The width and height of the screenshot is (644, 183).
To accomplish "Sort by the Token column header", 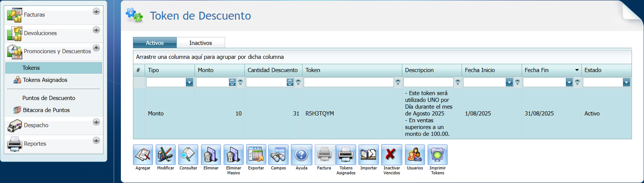I will coord(352,70).
